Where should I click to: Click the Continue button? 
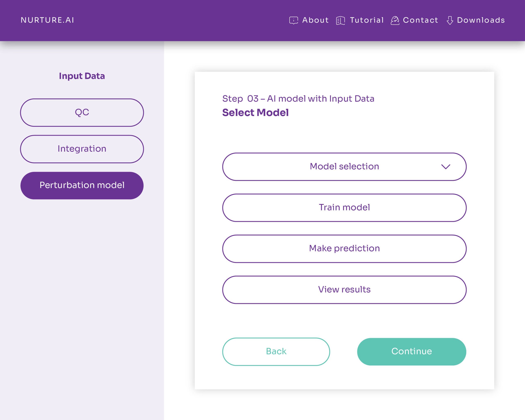pos(412,351)
